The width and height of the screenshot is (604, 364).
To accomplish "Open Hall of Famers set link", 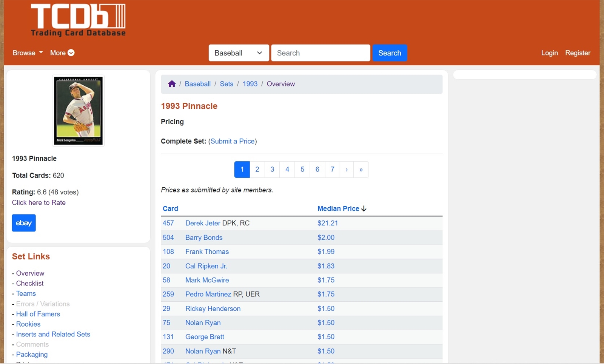I will point(38,314).
